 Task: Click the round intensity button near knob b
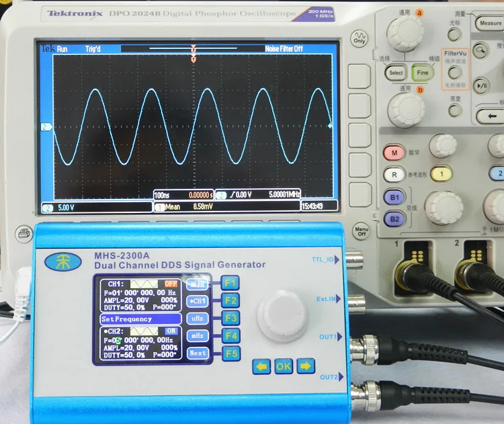[x=454, y=111]
